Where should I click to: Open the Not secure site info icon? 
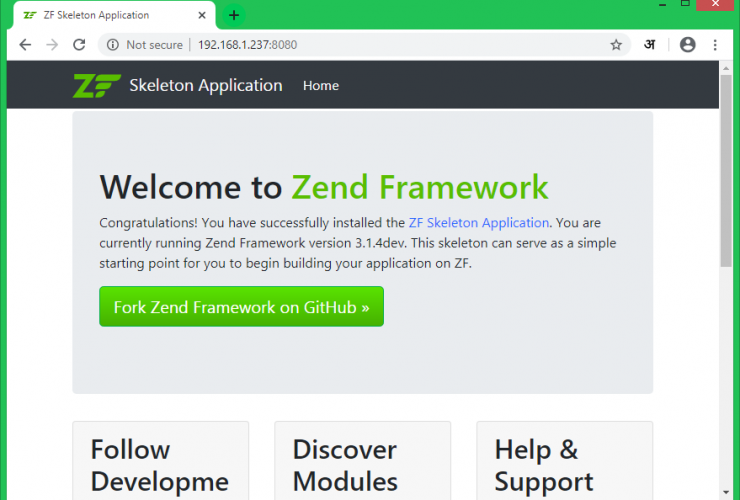point(113,45)
